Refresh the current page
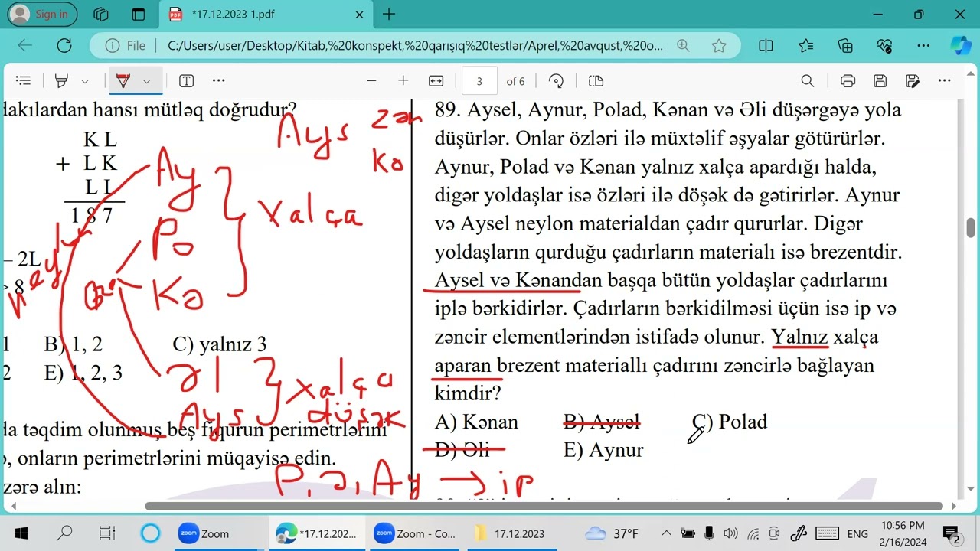This screenshot has width=980, height=551. click(64, 46)
